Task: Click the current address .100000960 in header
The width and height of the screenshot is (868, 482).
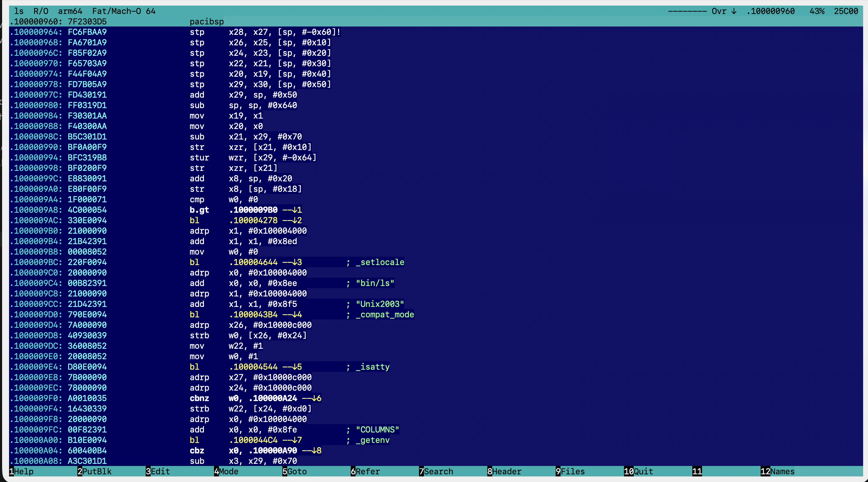Action: pyautogui.click(x=770, y=11)
